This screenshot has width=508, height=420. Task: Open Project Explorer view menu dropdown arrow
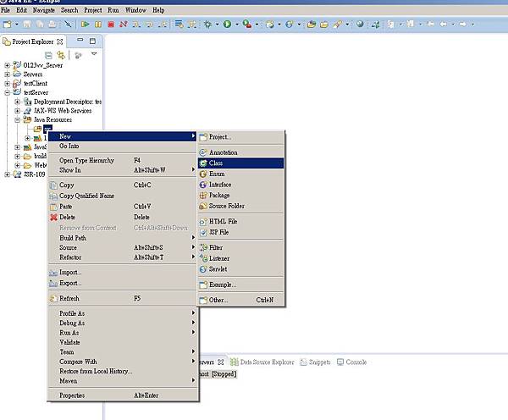pos(94,54)
